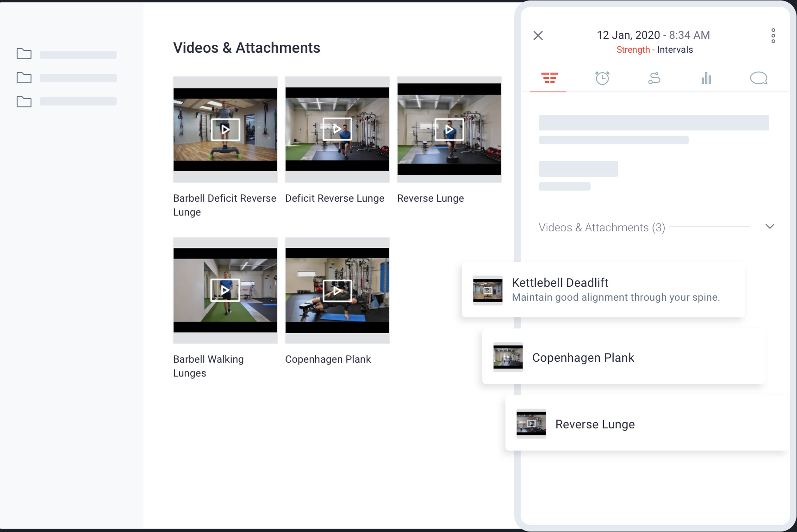Play the Barbell Deficit Reverse Lunge video
Screen dimensions: 797x532
tap(225, 130)
